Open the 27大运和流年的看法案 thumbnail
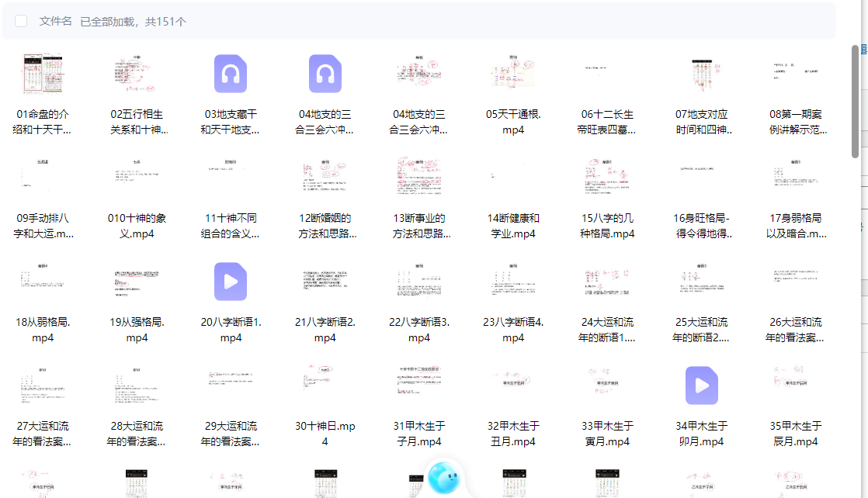The width and height of the screenshot is (868, 498). (43, 386)
